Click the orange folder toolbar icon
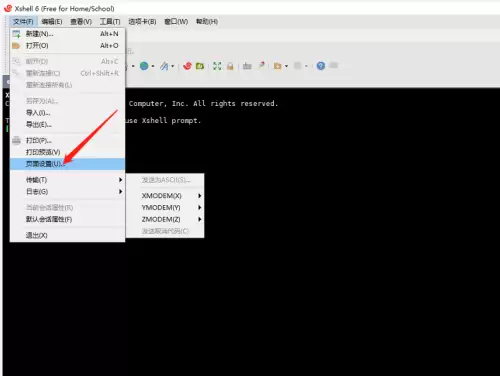 (x=277, y=66)
